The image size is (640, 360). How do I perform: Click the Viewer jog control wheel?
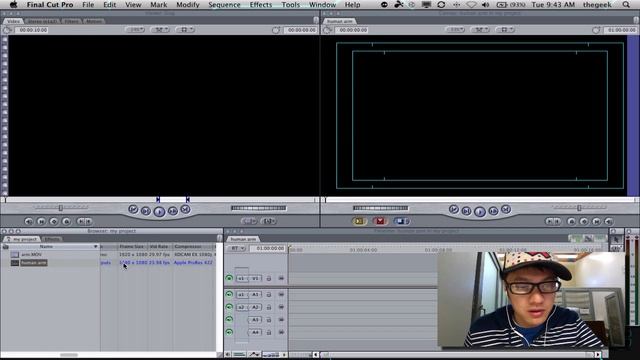tap(258, 208)
